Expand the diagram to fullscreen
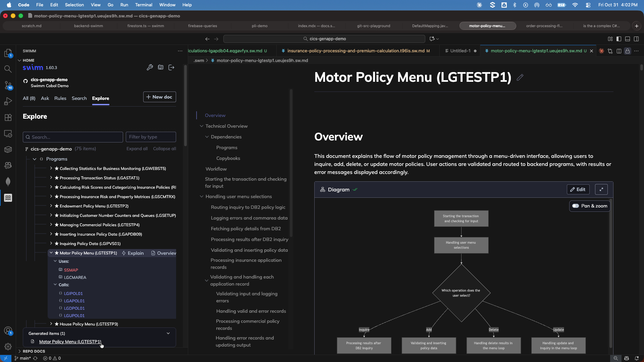This screenshot has width=644, height=362. click(x=601, y=189)
